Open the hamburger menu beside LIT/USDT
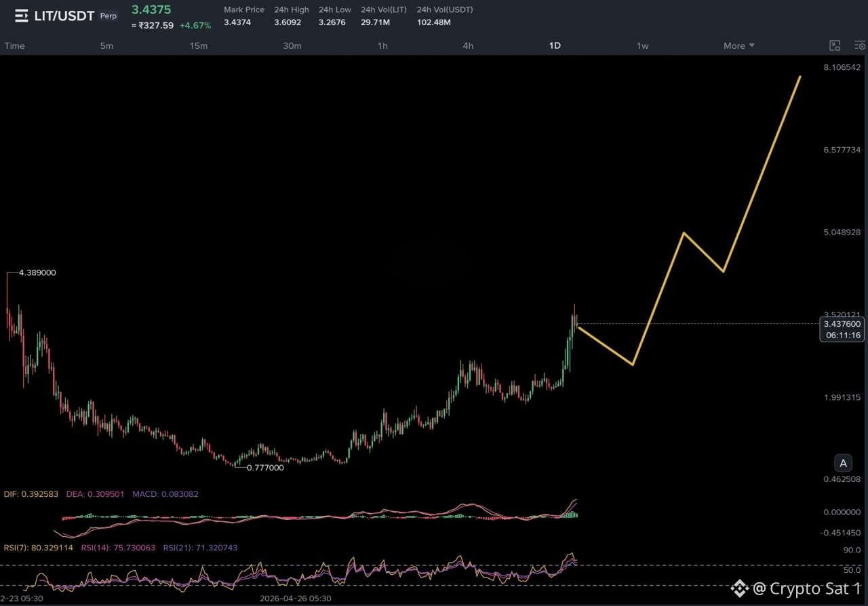Viewport: 868px width, 606px height. [x=22, y=16]
